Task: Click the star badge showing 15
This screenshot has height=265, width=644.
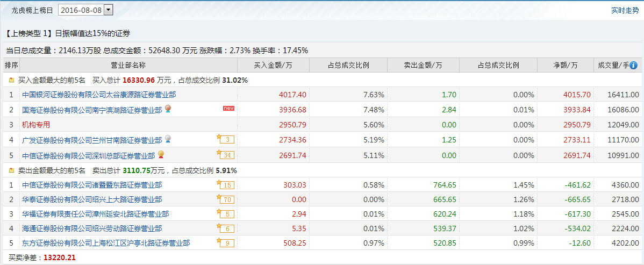Action: pyautogui.click(x=225, y=184)
